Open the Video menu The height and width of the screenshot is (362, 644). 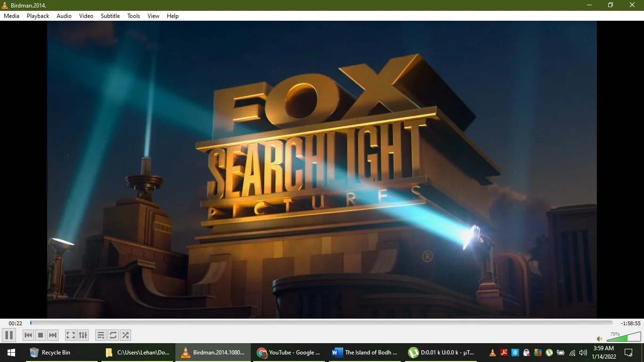pos(86,16)
